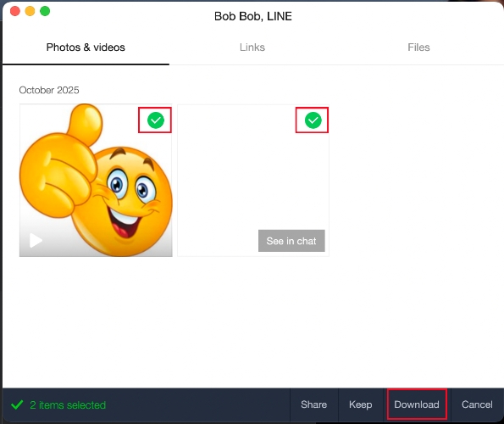The height and width of the screenshot is (424, 504).
Task: Save selected items with Keep
Action: pos(361,404)
